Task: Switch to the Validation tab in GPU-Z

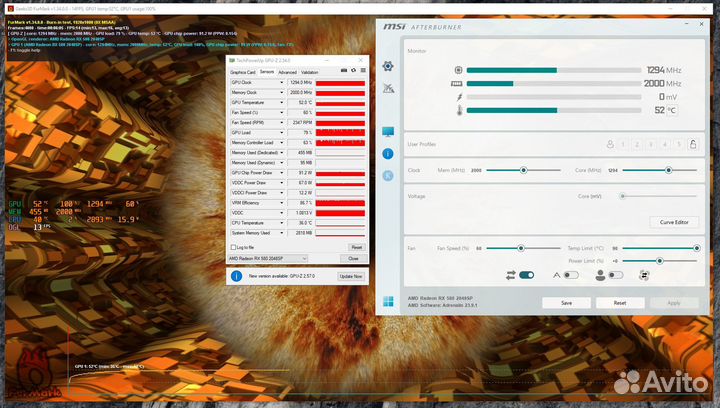Action: [309, 73]
